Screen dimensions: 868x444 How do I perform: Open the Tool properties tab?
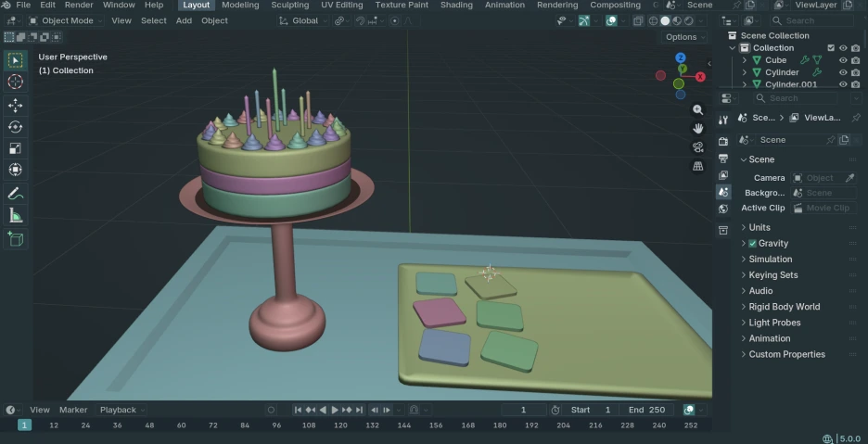(x=723, y=121)
